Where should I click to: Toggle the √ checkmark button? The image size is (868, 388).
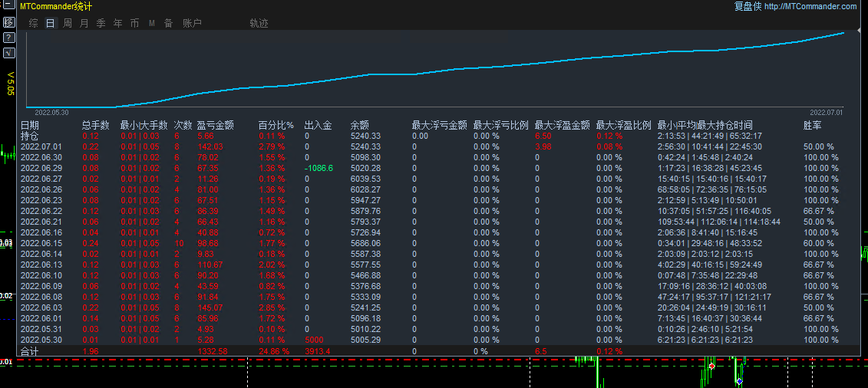coord(9,53)
